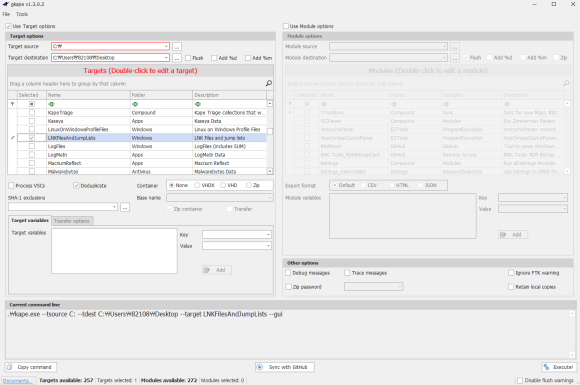580x385 pixels.
Task: Click the Folder column filter icon
Action: 135,104
